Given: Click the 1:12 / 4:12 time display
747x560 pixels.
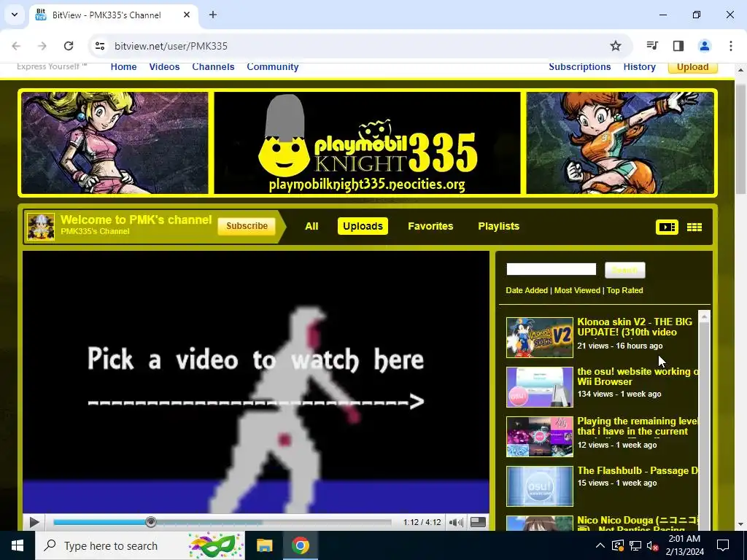Looking at the screenshot, I should coord(422,522).
